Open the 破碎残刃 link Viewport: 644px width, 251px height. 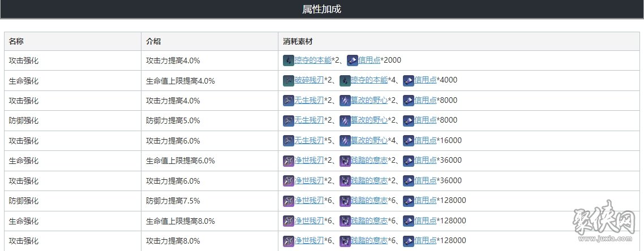[x=310, y=80]
